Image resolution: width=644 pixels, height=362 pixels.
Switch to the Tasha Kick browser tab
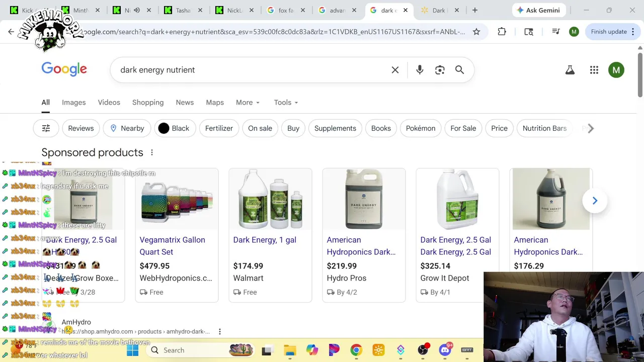click(x=182, y=10)
